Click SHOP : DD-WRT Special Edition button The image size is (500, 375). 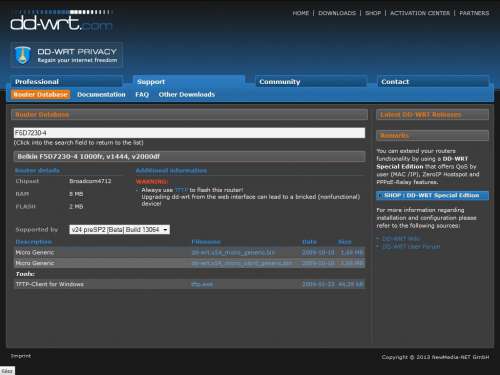point(433,196)
